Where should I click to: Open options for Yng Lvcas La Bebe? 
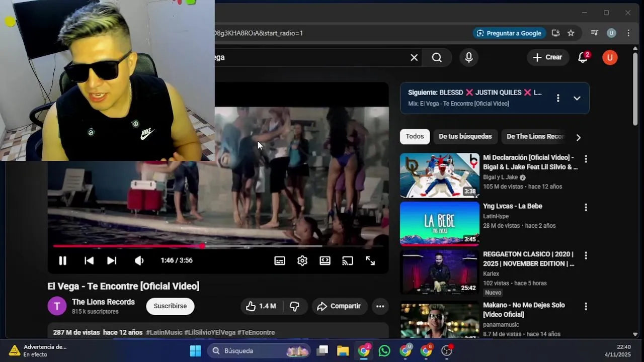(x=586, y=207)
